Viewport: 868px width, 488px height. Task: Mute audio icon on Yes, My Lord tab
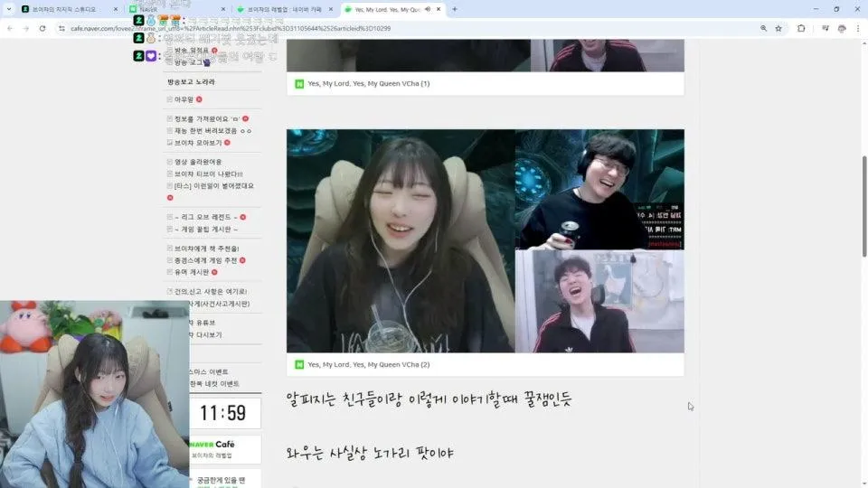click(x=428, y=9)
